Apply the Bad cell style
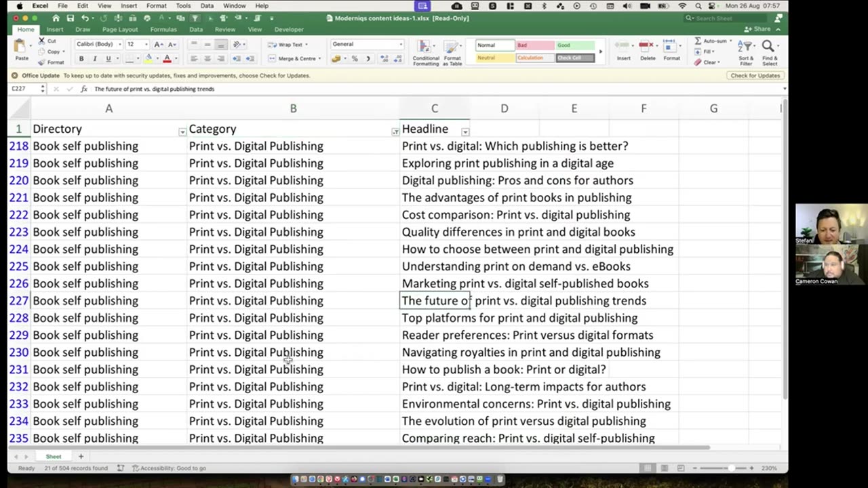 tap(535, 45)
